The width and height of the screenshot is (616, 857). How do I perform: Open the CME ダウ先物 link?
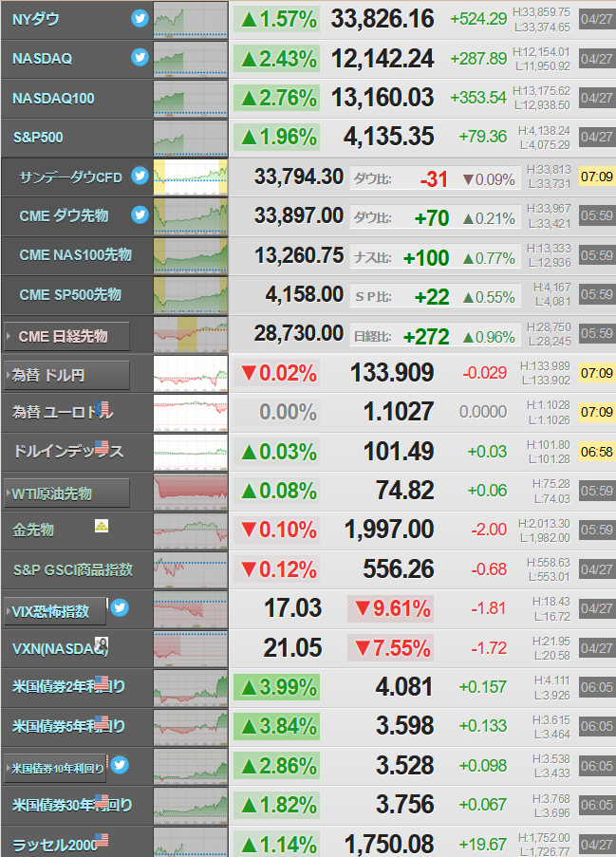[x=64, y=215]
